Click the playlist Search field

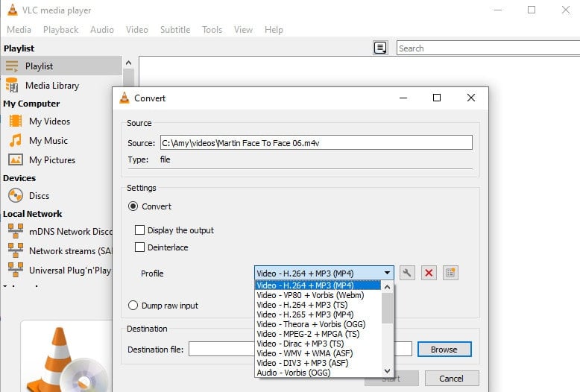pyautogui.click(x=488, y=48)
